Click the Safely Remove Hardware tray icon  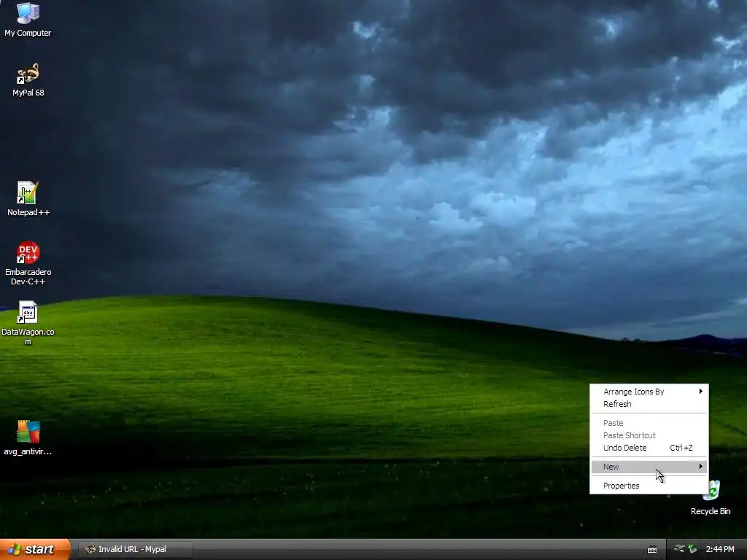pos(679,549)
